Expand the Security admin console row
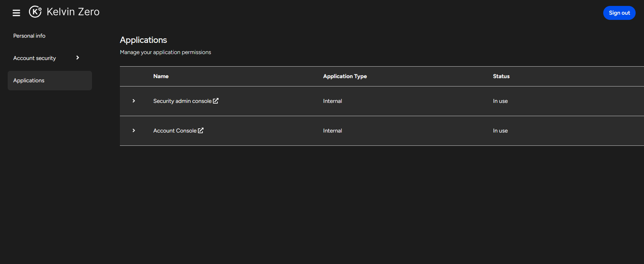The width and height of the screenshot is (644, 264). (133, 101)
